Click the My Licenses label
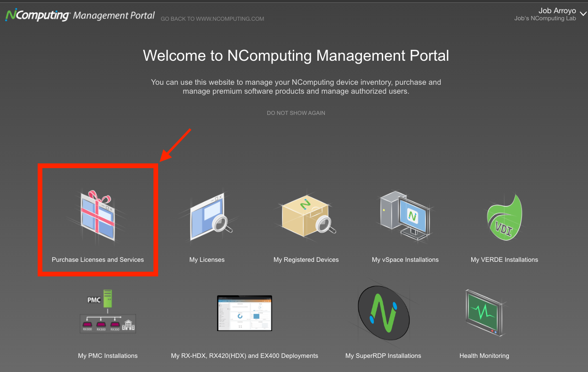The height and width of the screenshot is (372, 588). coord(207,259)
